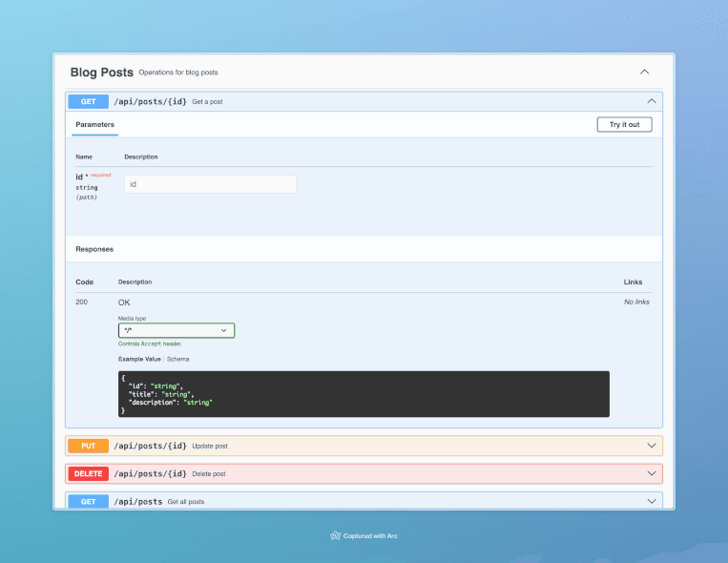
Task: Click the Get all posts summary text
Action: (186, 502)
